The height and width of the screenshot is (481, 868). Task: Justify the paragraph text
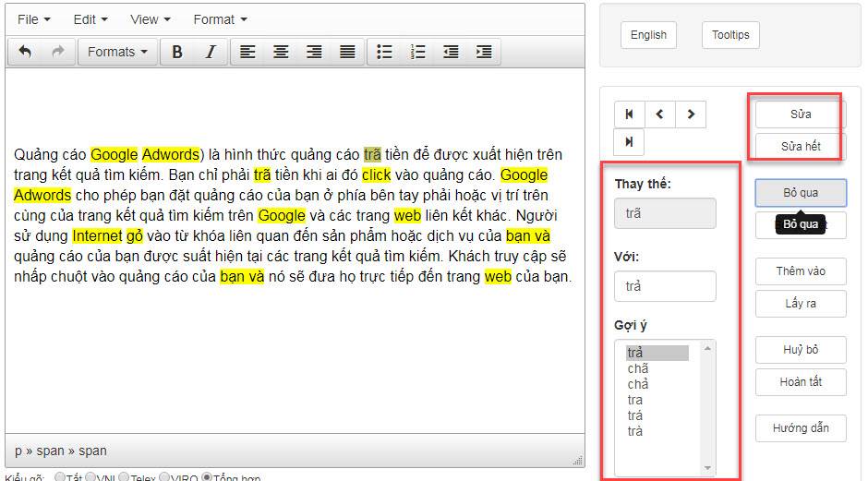[x=347, y=53]
